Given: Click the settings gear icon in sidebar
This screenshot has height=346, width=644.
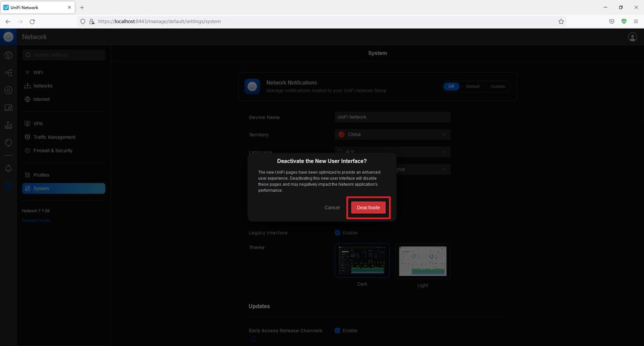Looking at the screenshot, I should pyautogui.click(x=8, y=186).
